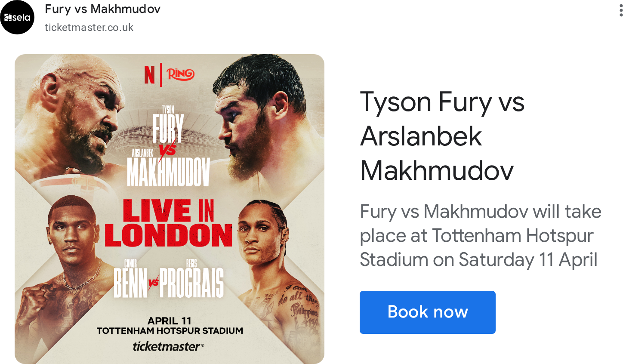Click the Sela advertiser logo
The image size is (623, 364).
click(x=17, y=17)
